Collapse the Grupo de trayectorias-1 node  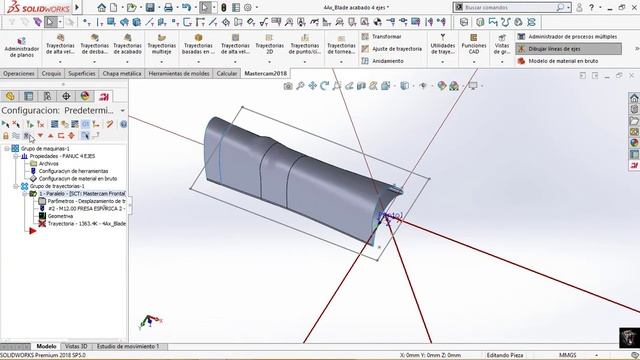pyautogui.click(x=16, y=186)
